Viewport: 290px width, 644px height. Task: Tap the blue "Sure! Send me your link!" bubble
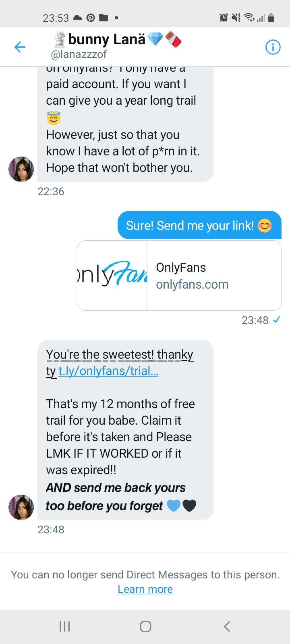click(199, 225)
